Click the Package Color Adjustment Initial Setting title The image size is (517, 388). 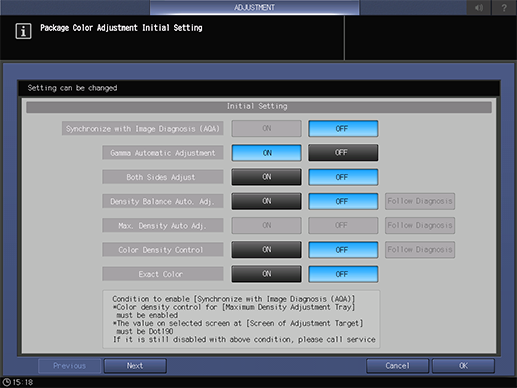coord(121,28)
